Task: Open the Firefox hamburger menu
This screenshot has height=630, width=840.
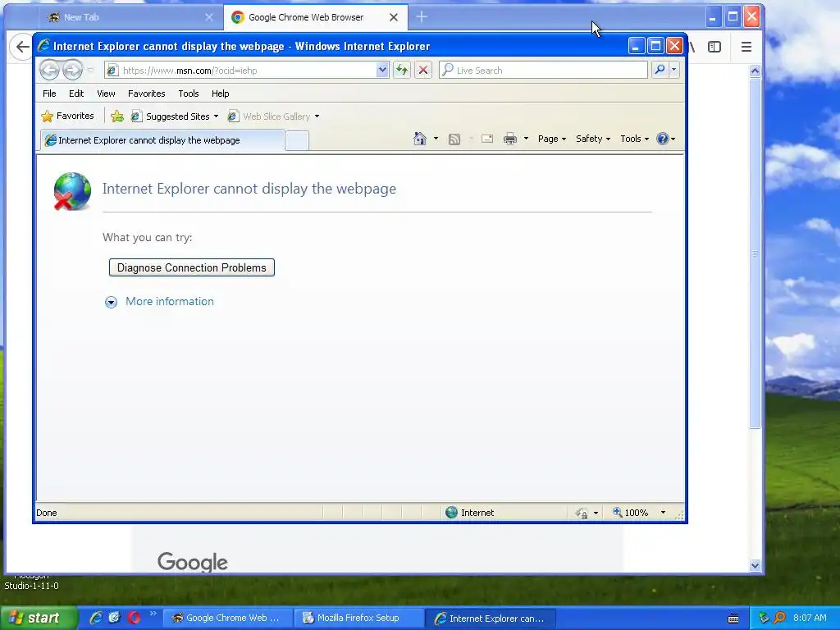Action: (746, 47)
